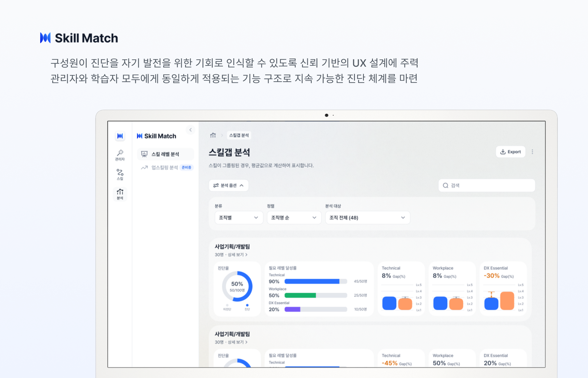Open 상세 보기 link of first 사업기획/개발팀 card
The width and height of the screenshot is (588, 378).
pyautogui.click(x=238, y=255)
